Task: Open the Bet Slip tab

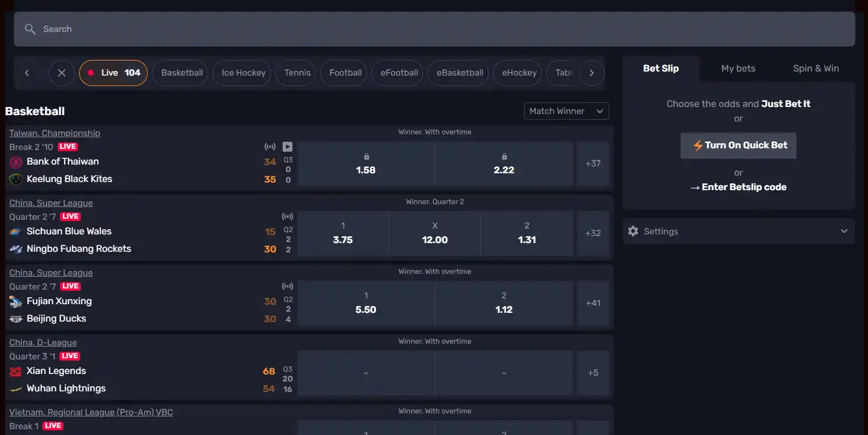Action: coord(661,69)
